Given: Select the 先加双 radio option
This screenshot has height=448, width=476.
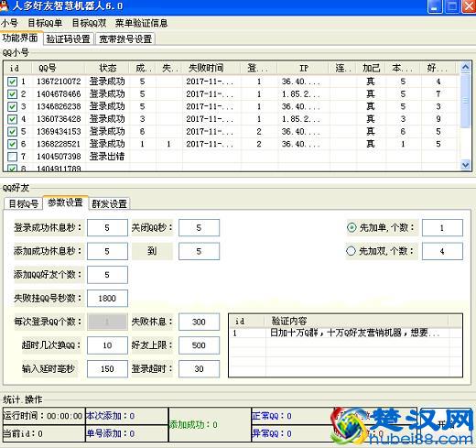Looking at the screenshot, I should pyautogui.click(x=351, y=251).
